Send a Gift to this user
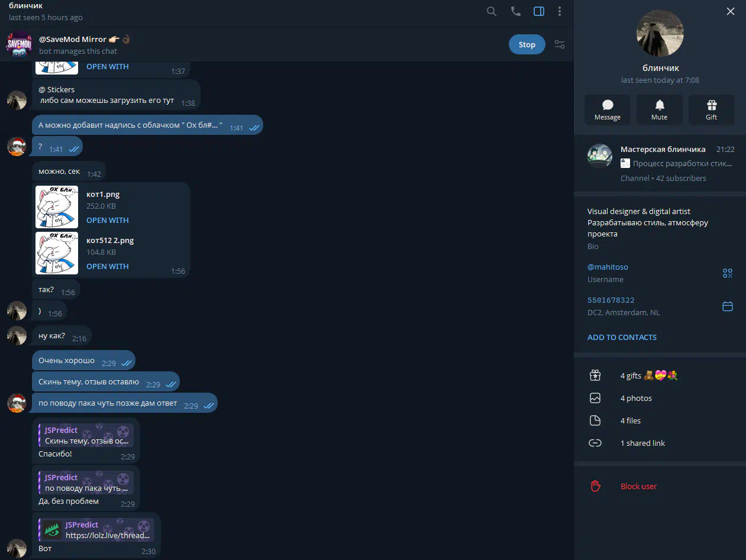Screen dimensions: 746x560 point(711,110)
